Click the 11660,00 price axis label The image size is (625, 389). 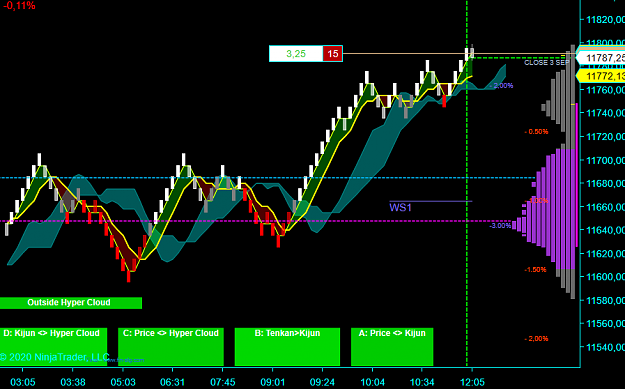coord(605,207)
